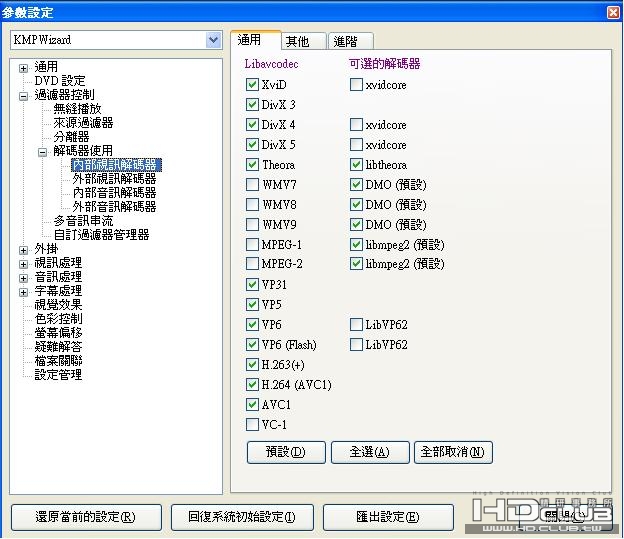Enable LibVP62 beside VP6 (Flash)
This screenshot has width=624, height=539.
(356, 344)
